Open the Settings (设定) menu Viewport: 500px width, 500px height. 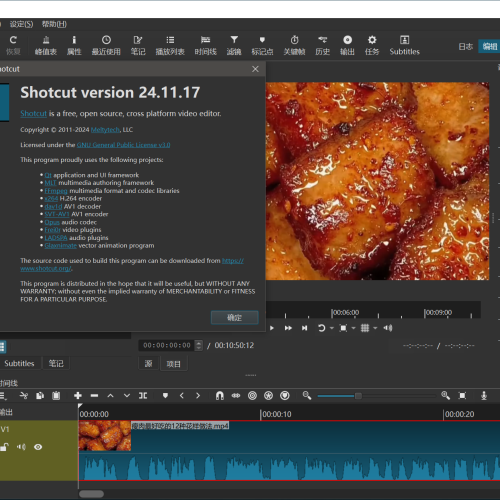(x=21, y=24)
